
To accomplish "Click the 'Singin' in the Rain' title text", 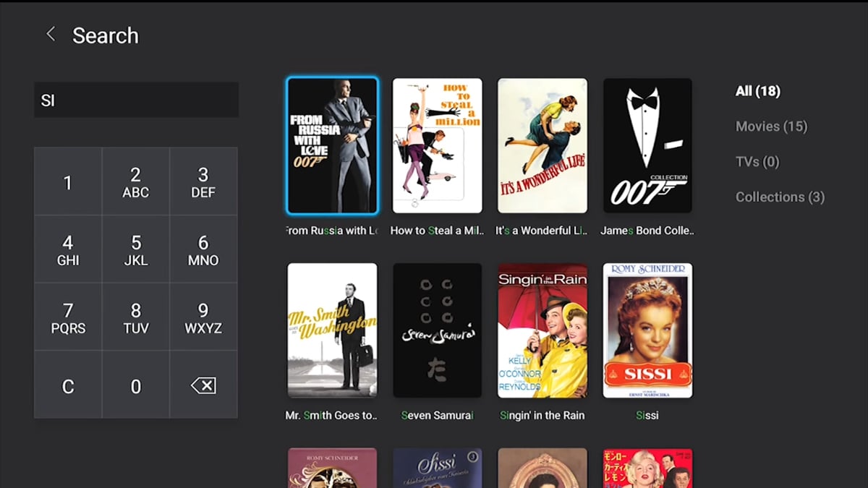I will (542, 416).
